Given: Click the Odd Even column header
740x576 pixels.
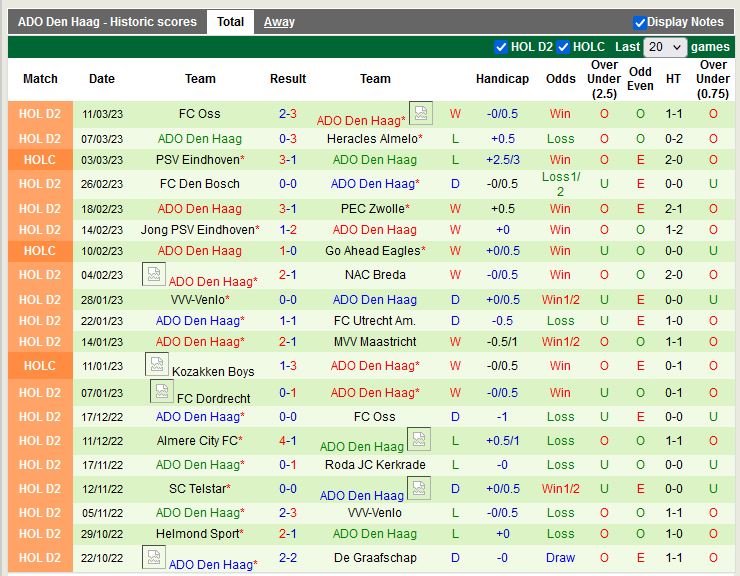Looking at the screenshot, I should (640, 79).
